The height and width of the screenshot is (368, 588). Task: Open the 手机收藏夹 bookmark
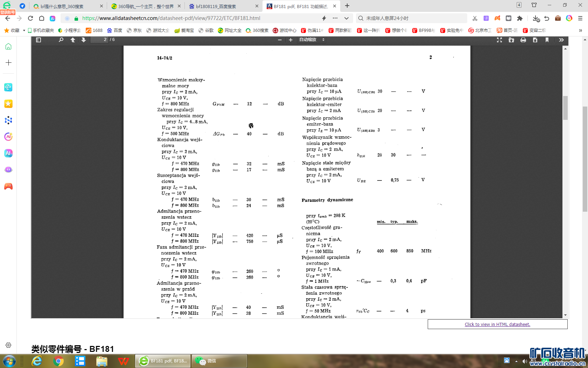[x=41, y=30]
